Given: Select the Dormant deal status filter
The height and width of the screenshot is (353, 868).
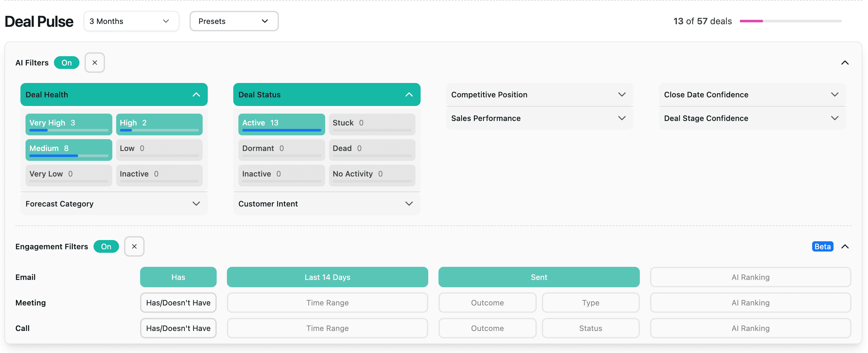Looking at the screenshot, I should [281, 150].
